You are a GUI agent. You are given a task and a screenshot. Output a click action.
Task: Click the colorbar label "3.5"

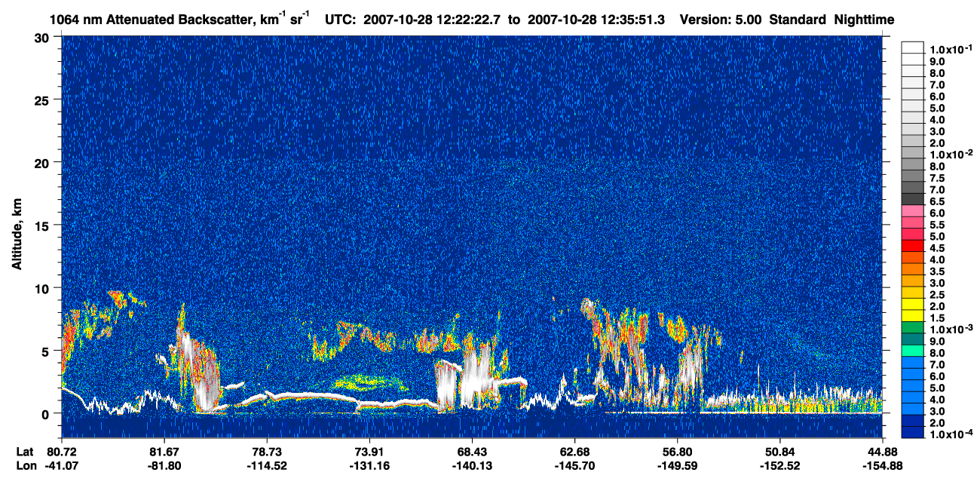click(937, 271)
